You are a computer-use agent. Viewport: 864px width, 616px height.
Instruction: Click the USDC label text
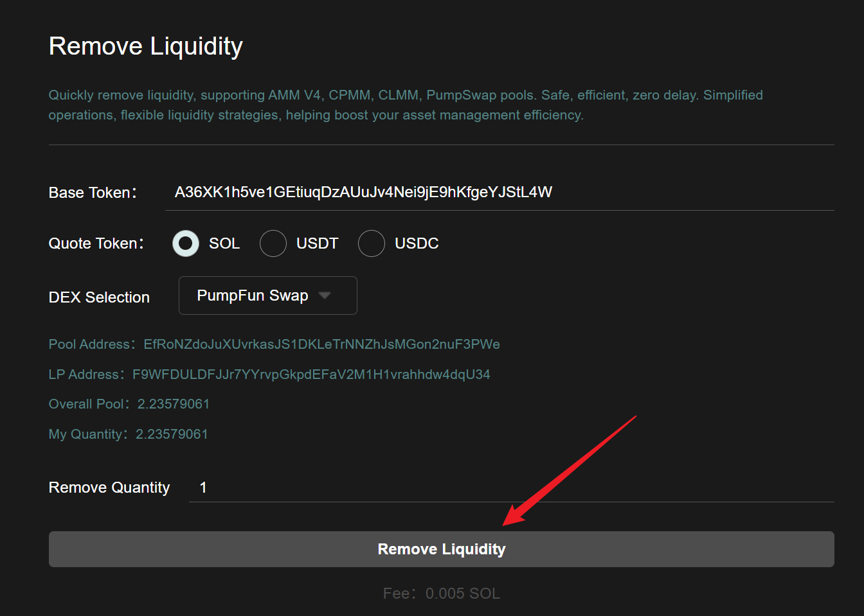tap(417, 243)
